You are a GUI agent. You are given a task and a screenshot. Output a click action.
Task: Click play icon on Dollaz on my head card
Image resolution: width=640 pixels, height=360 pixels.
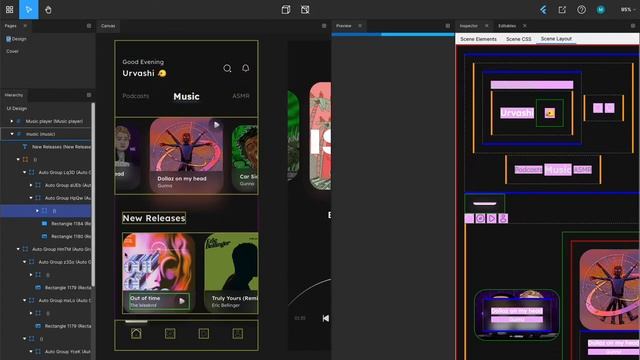point(216,124)
